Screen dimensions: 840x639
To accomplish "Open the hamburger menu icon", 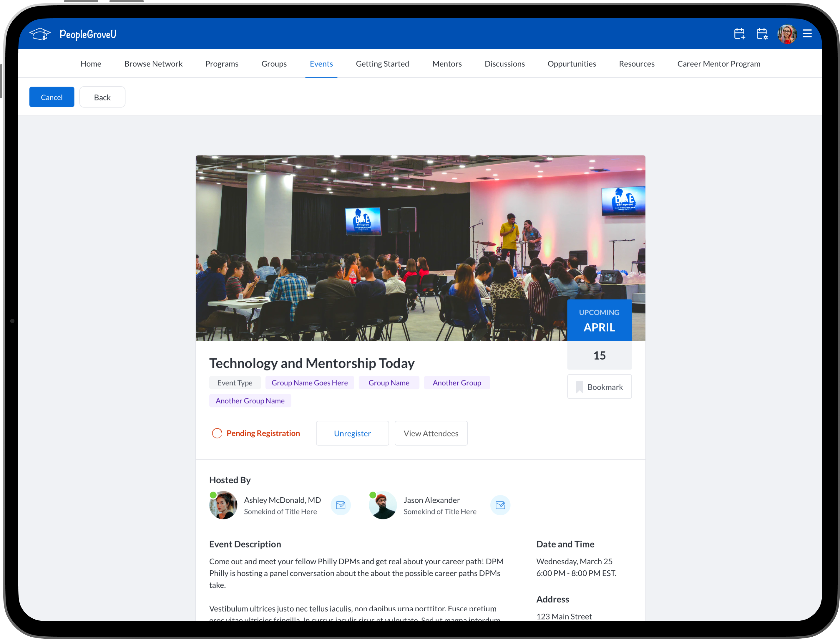I will click(807, 34).
